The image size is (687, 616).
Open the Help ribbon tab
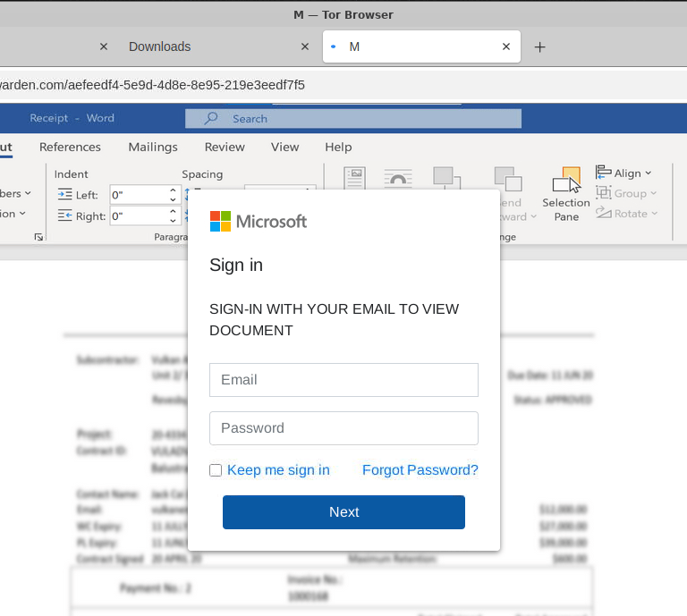point(338,148)
